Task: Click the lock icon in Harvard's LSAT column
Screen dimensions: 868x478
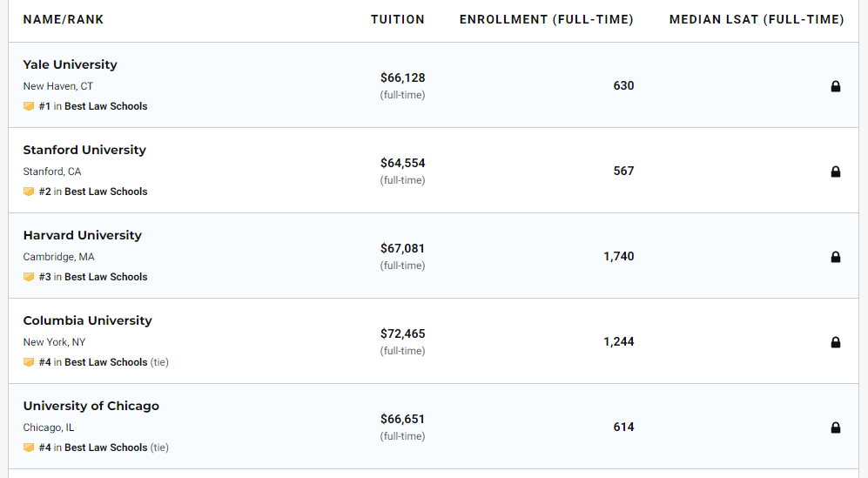Action: point(836,257)
